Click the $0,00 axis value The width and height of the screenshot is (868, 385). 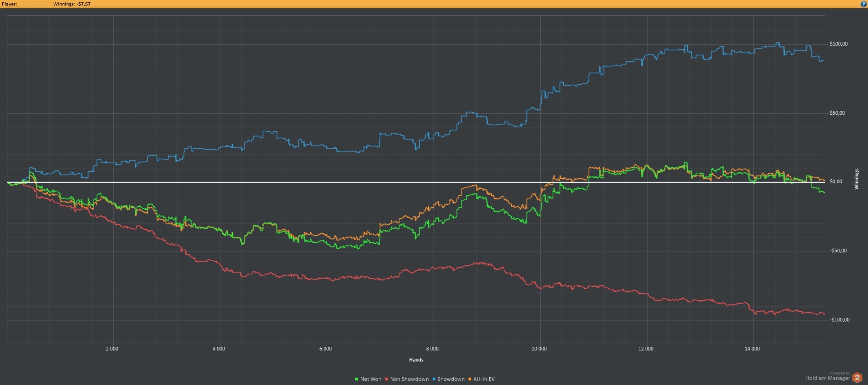click(x=836, y=181)
